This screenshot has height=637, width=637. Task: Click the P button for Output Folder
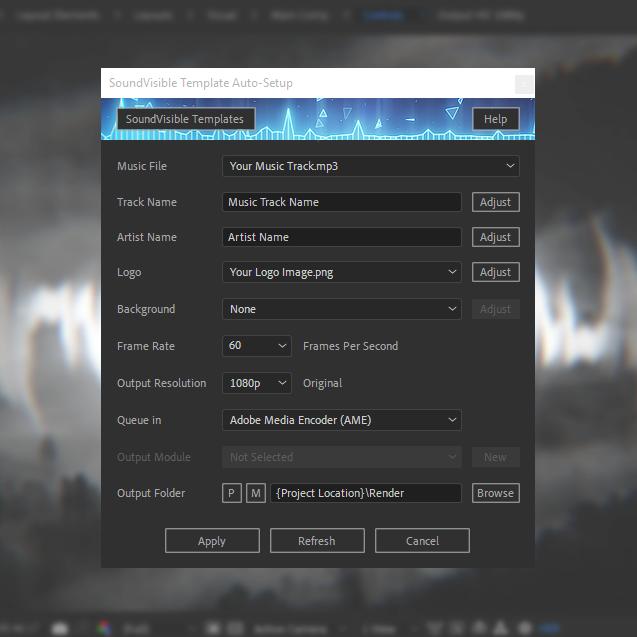[x=232, y=493]
